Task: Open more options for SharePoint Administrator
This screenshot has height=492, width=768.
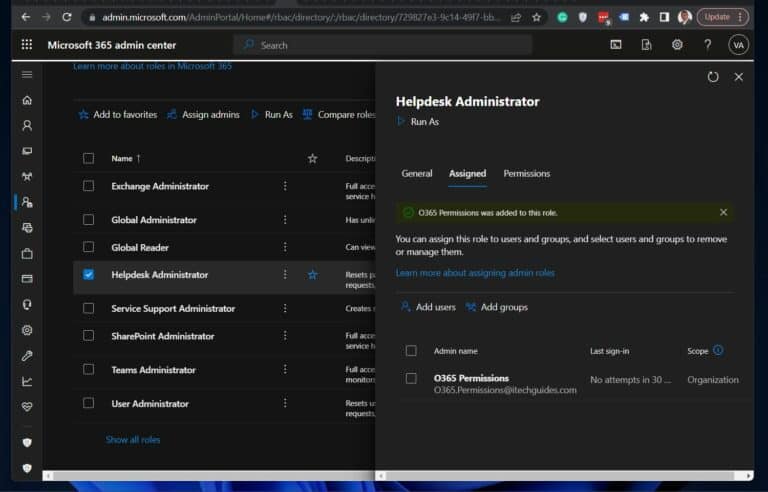Action: coord(285,335)
